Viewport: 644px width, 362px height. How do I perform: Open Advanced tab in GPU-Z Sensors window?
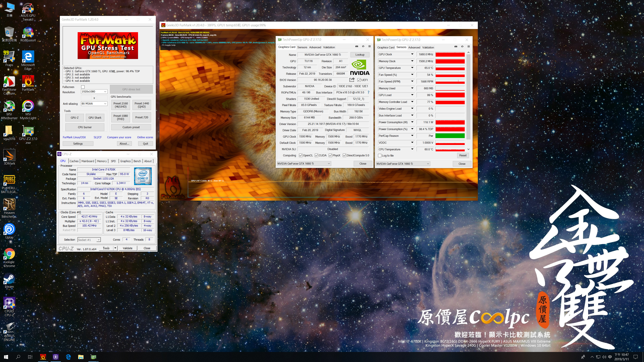coord(414,47)
